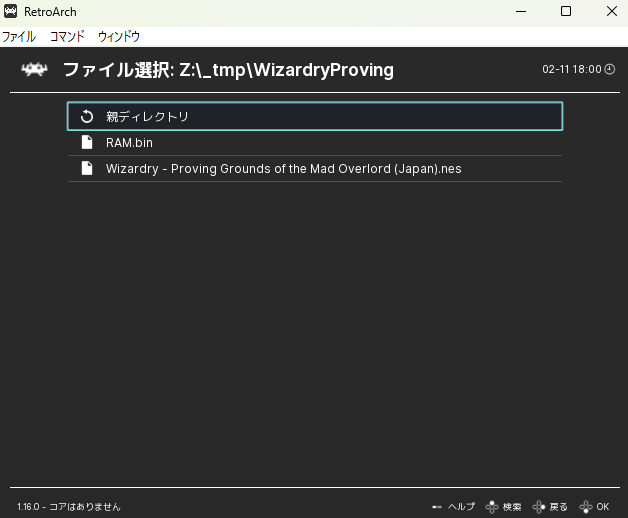Image resolution: width=628 pixels, height=518 pixels.
Task: Click the 検索 search hint
Action: (x=512, y=507)
